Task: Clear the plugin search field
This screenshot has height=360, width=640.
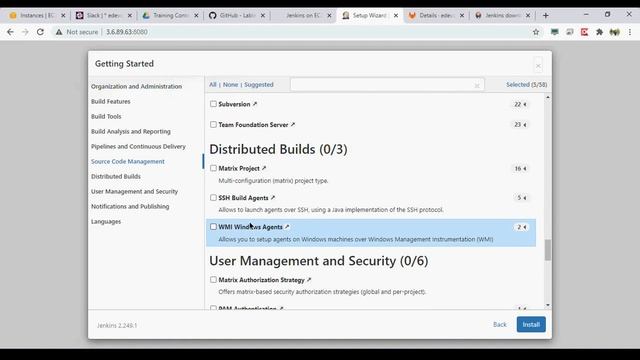Action: [477, 85]
